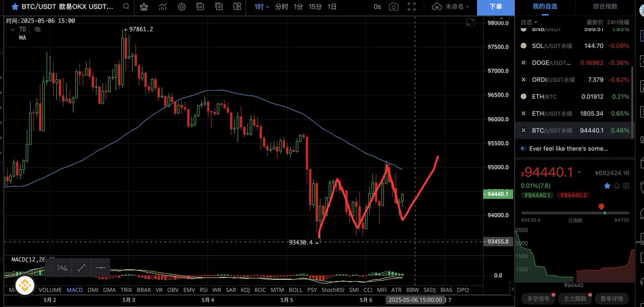Click the BTC/USDT 欧易OKX symbol title
Viewport: 644px width, 307px height.
click(67, 7)
